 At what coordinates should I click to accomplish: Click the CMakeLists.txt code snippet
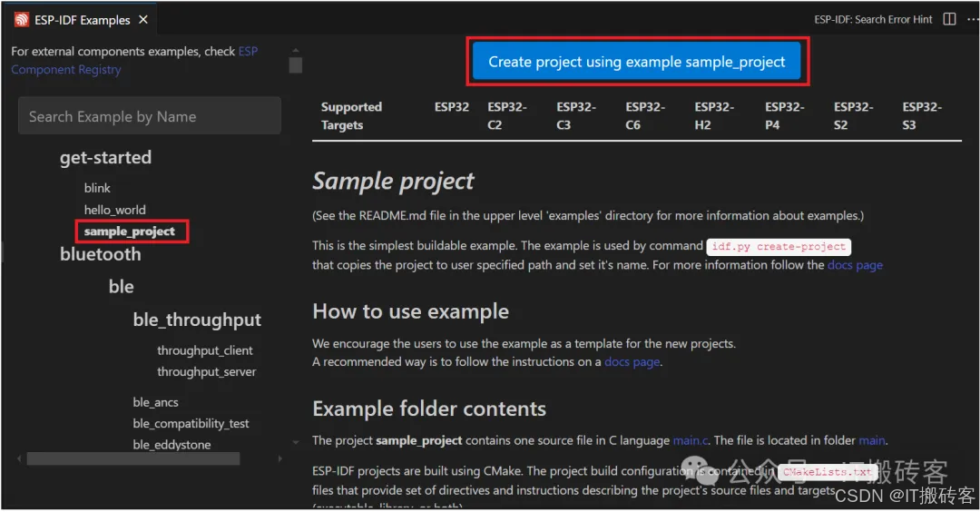pyautogui.click(x=827, y=472)
